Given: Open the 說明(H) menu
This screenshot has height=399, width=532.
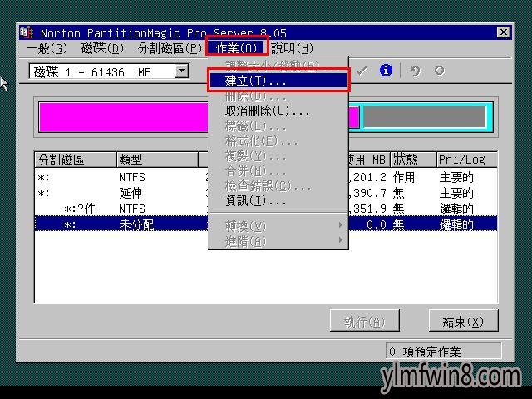Looking at the screenshot, I should tap(292, 48).
